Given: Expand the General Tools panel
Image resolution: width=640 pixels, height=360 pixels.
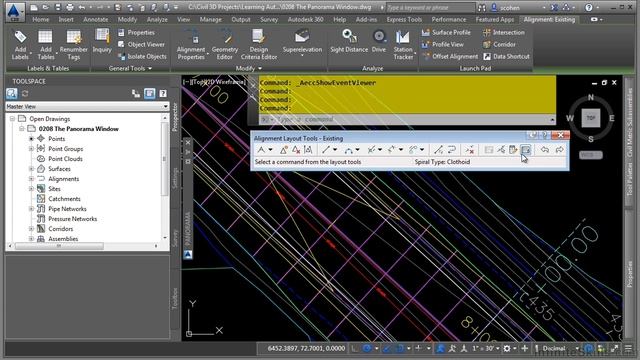Looking at the screenshot, I should (x=130, y=69).
